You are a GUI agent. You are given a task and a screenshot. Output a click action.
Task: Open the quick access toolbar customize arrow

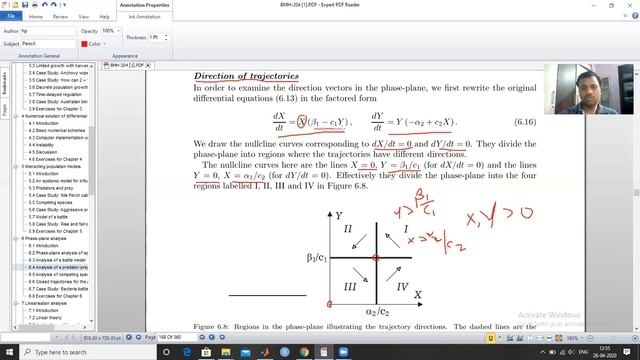click(64, 5)
